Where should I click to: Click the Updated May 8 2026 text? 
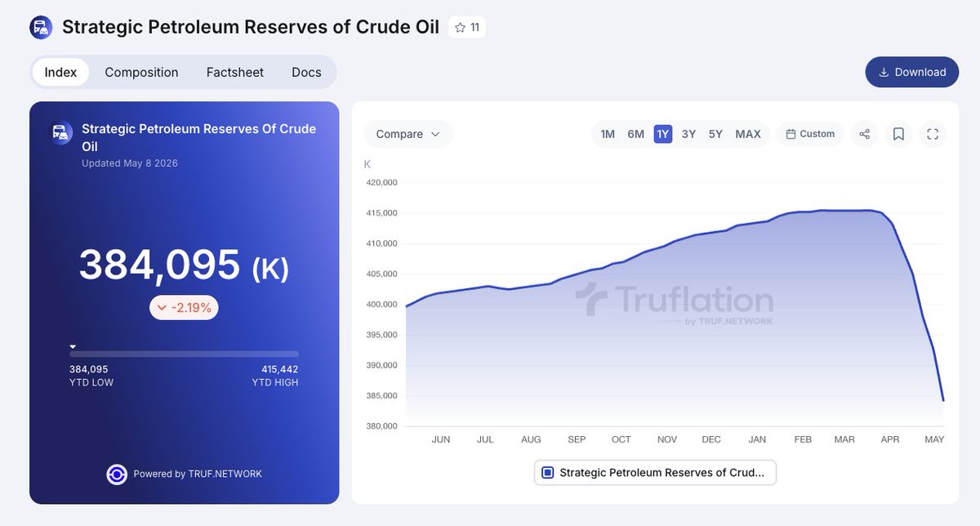click(130, 163)
